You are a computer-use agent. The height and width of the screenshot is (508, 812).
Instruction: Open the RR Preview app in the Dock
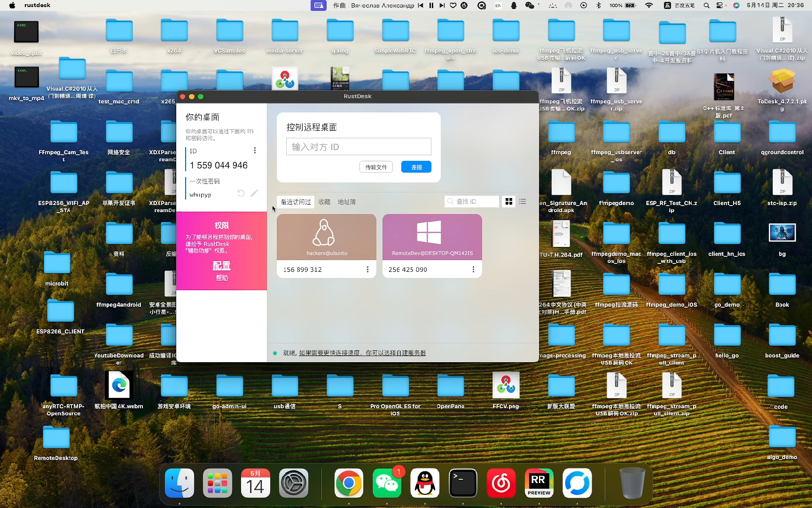point(539,483)
